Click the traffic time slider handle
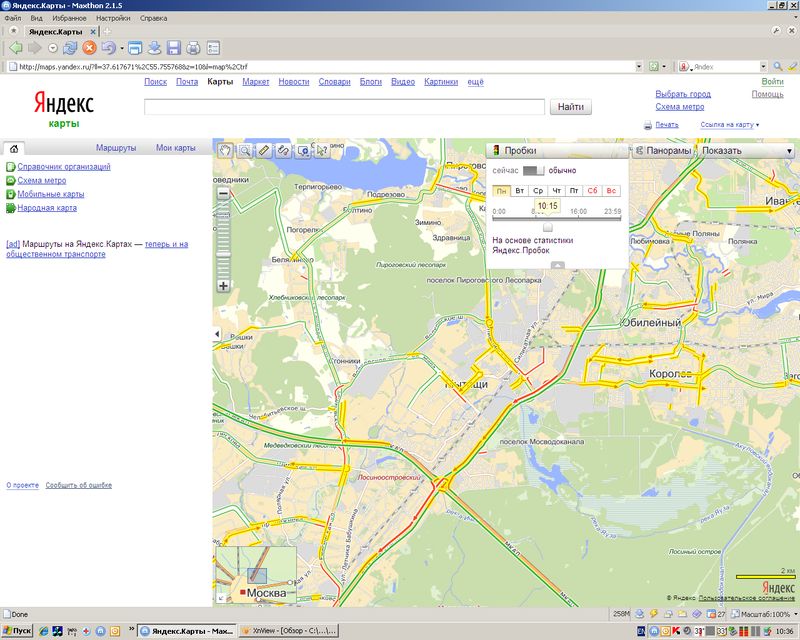 tap(547, 227)
